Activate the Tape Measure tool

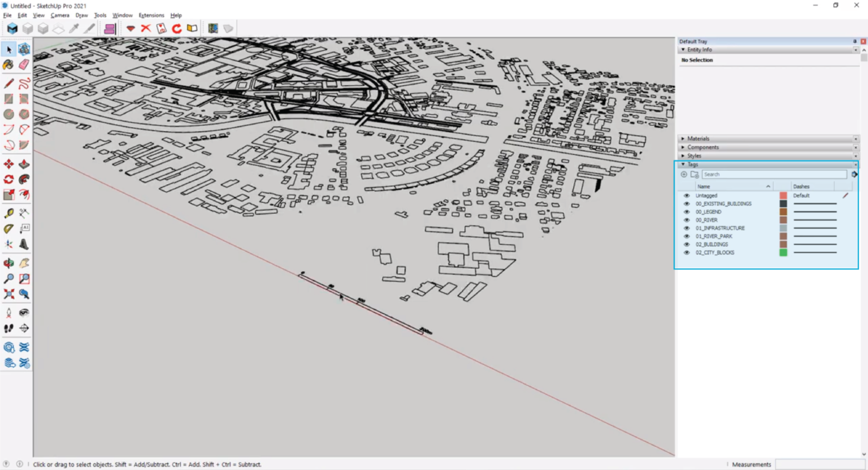click(x=8, y=213)
